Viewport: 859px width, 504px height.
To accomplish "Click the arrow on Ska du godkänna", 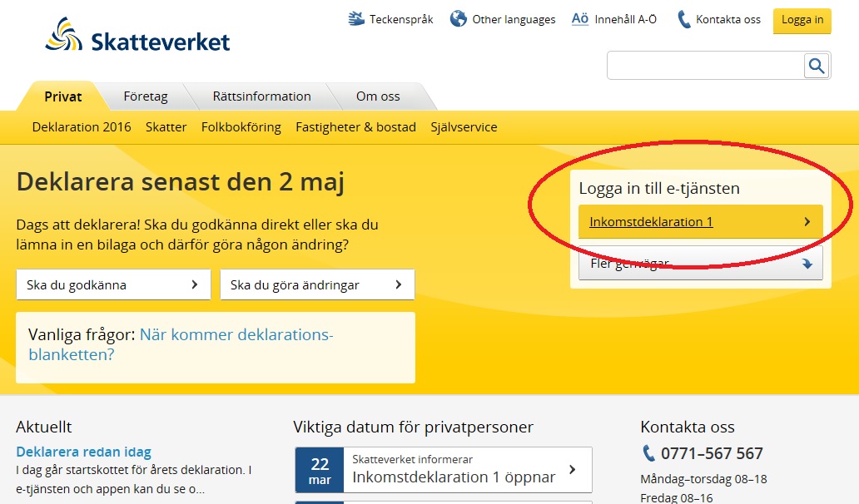I will pos(195,284).
